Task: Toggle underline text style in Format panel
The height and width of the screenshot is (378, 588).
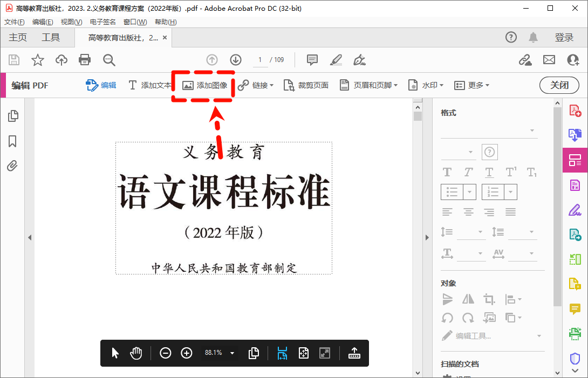Action: tap(489, 172)
